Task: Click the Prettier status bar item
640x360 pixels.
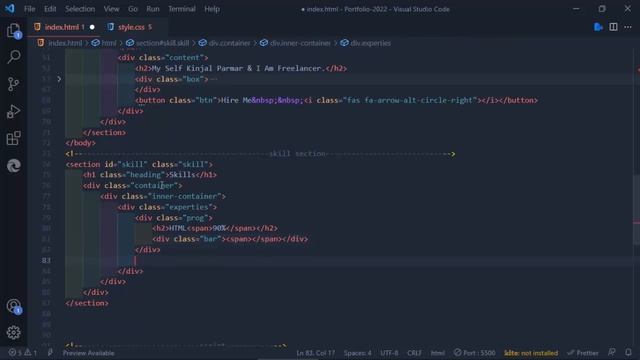Action: coord(582,353)
